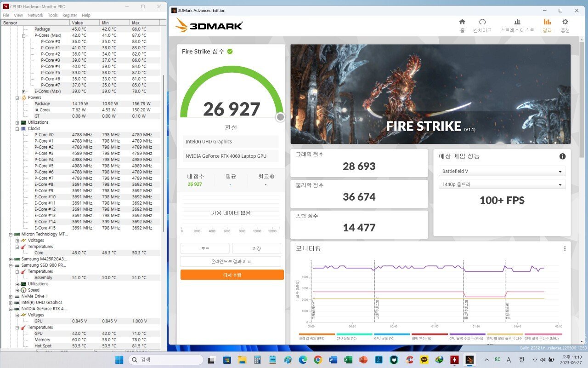The height and width of the screenshot is (368, 588).
Task: Click the Windows taskbar 검색 search box
Action: coord(165,360)
